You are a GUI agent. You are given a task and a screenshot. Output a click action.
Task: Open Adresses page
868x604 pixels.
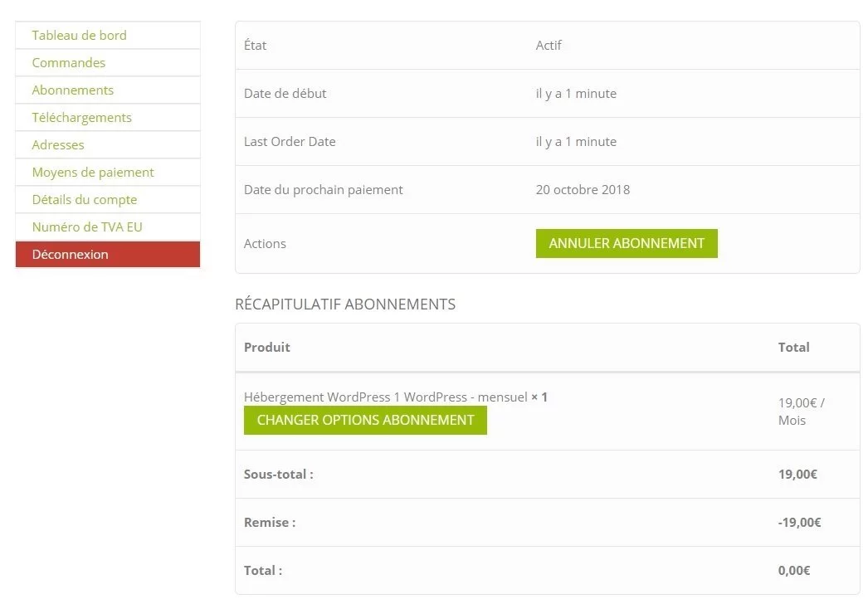pos(107,145)
